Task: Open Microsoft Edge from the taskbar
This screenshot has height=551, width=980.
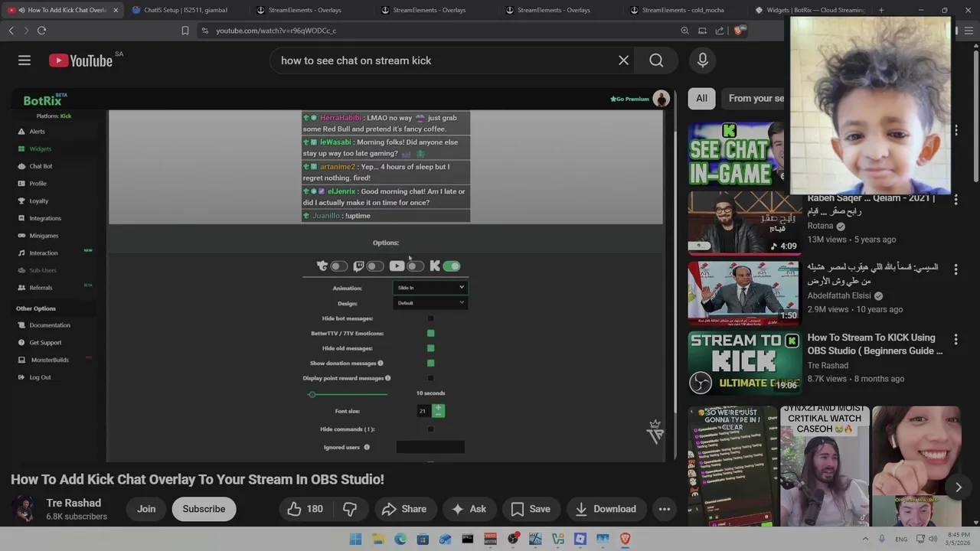Action: click(400, 539)
